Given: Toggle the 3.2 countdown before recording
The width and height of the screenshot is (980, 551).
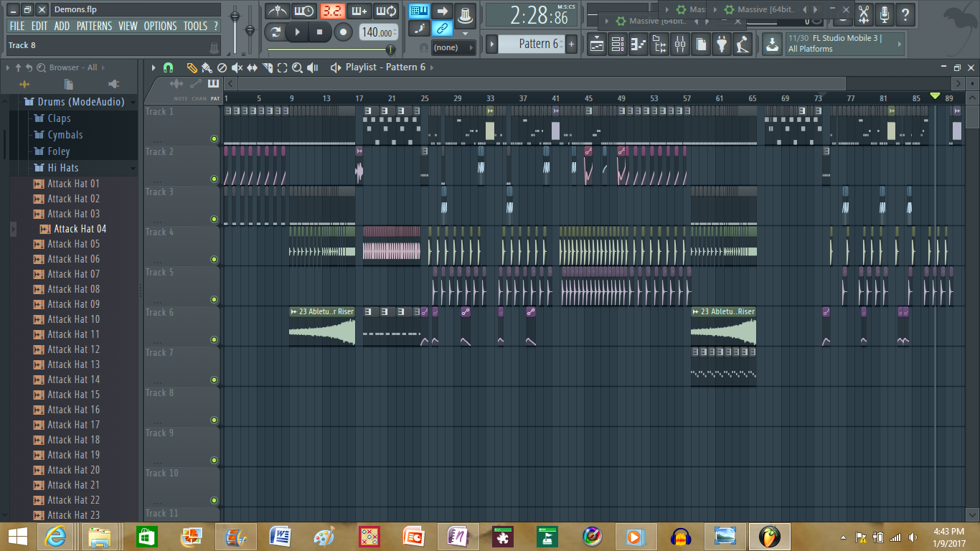Looking at the screenshot, I should 331,11.
